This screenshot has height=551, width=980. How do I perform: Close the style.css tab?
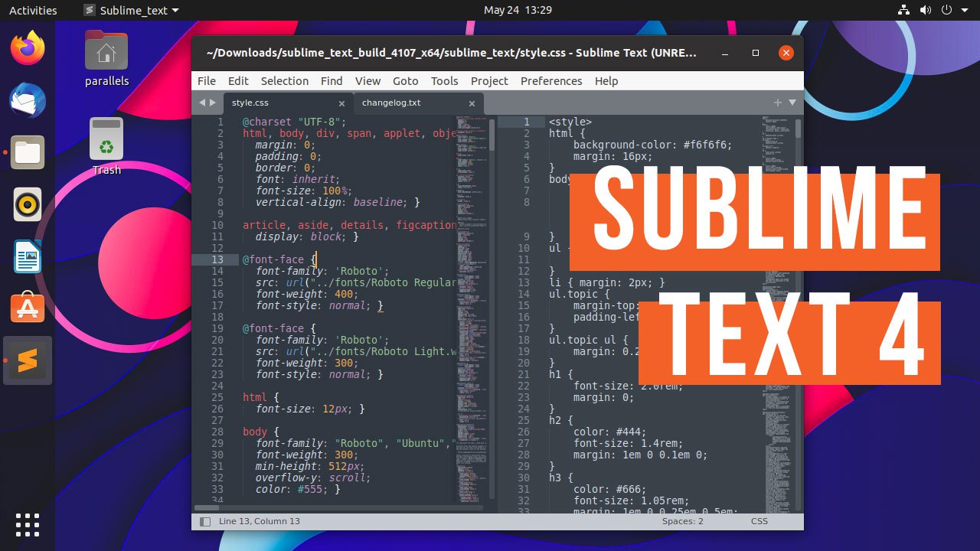[x=343, y=103]
